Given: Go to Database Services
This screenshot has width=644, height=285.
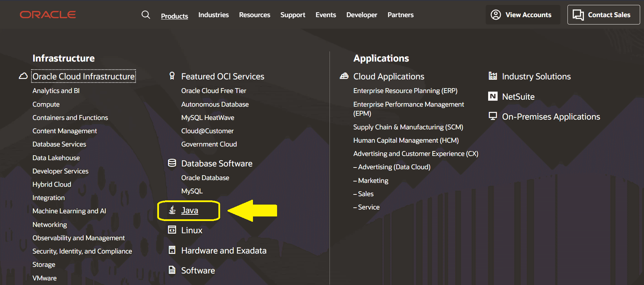Looking at the screenshot, I should [59, 144].
